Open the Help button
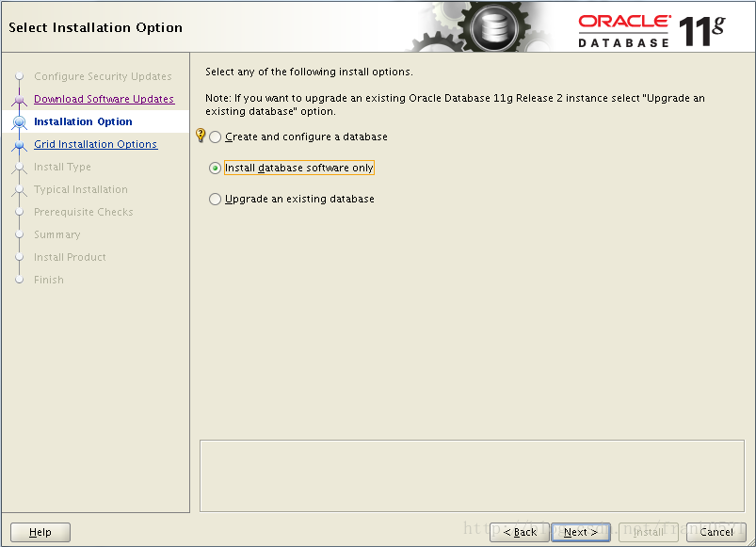This screenshot has height=547, width=756. pos(40,532)
